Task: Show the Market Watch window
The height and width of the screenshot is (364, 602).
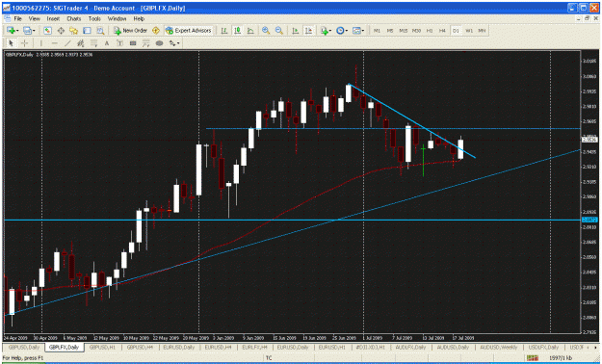Action: point(47,31)
